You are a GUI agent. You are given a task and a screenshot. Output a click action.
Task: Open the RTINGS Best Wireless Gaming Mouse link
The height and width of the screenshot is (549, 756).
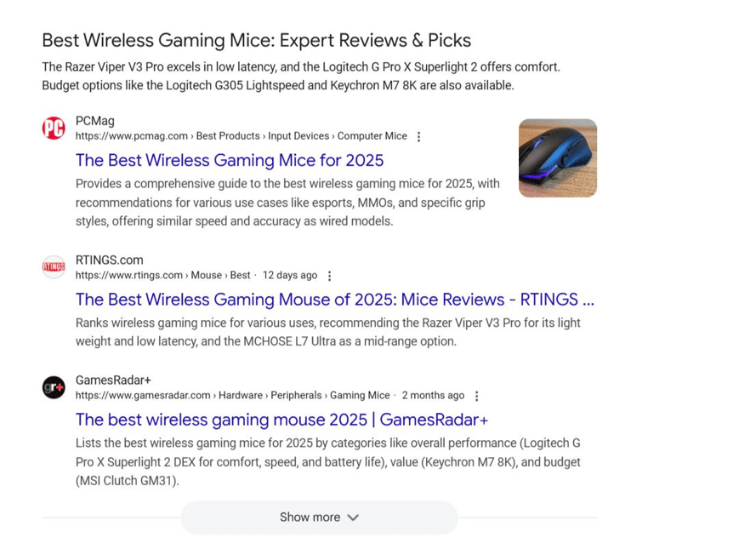coord(334,300)
